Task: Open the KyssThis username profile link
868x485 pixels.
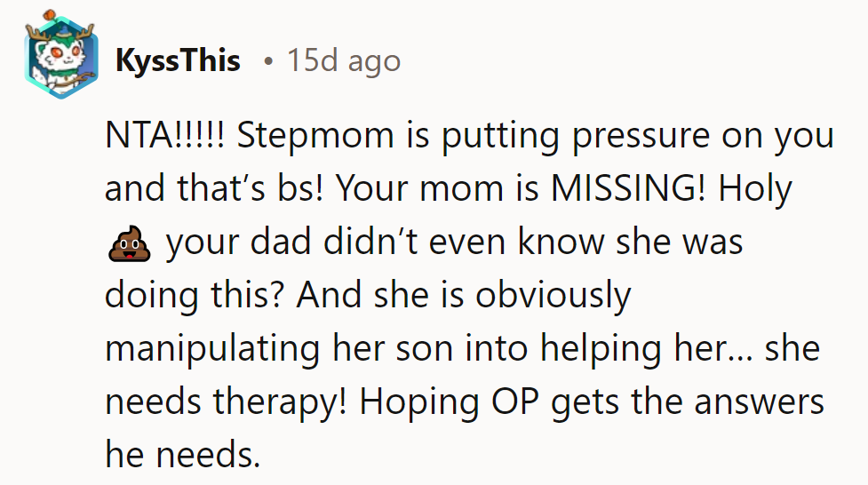Action: (x=178, y=60)
